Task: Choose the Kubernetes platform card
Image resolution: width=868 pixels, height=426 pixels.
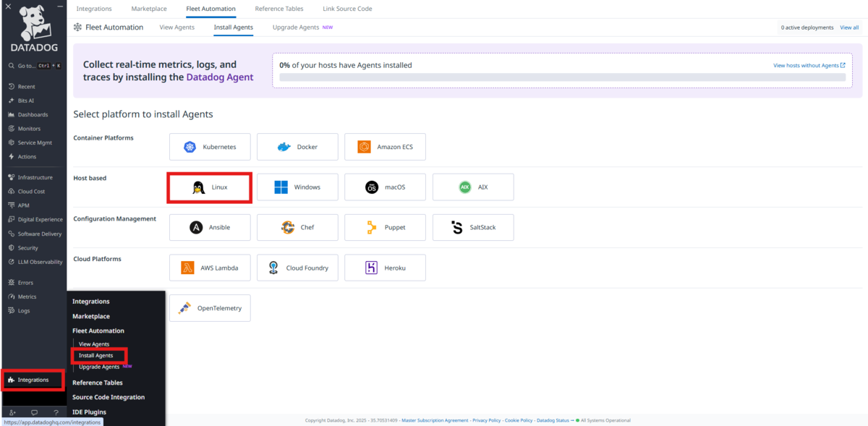Action: (210, 147)
